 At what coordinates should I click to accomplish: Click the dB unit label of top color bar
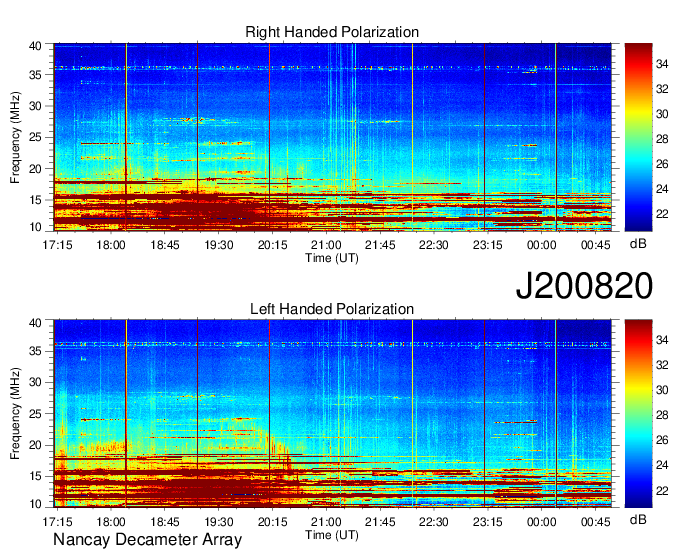[638, 244]
